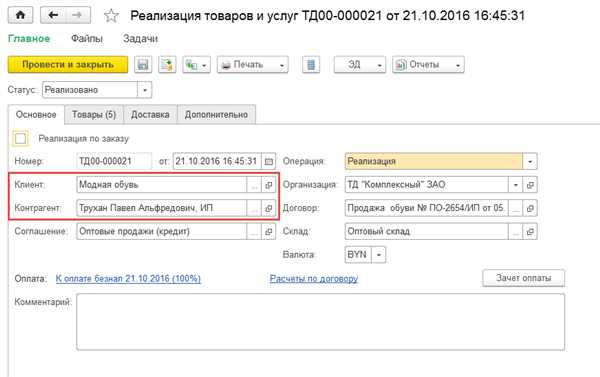Click inside the Комментарий text area
The height and width of the screenshot is (377, 600).
pos(320,322)
